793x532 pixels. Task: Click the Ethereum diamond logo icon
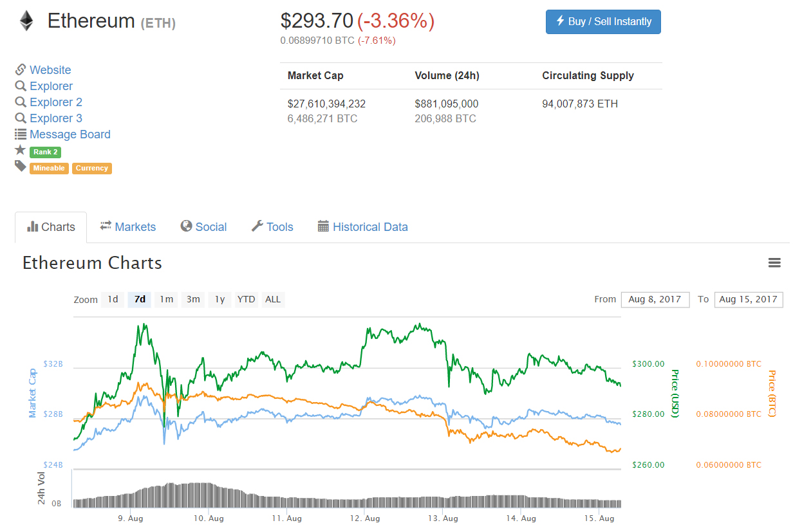click(x=26, y=21)
